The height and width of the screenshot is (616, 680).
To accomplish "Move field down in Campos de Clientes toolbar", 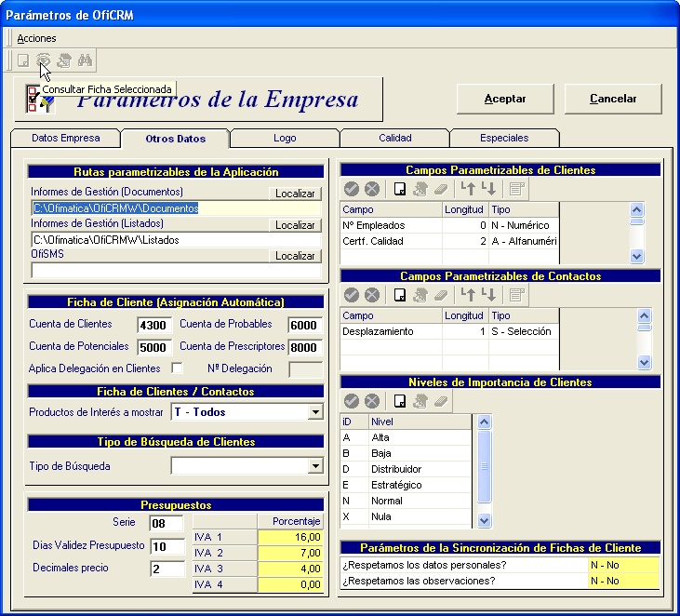I will click(488, 189).
